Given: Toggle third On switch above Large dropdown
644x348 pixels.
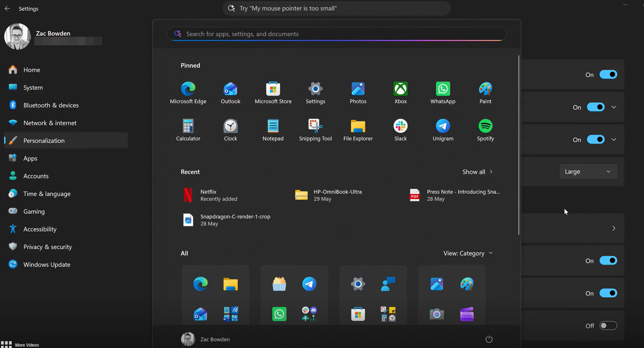Looking at the screenshot, I should [x=595, y=139].
